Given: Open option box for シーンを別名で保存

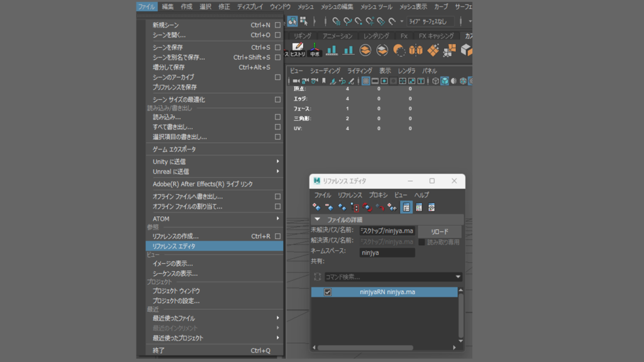Looking at the screenshot, I should [x=277, y=57].
